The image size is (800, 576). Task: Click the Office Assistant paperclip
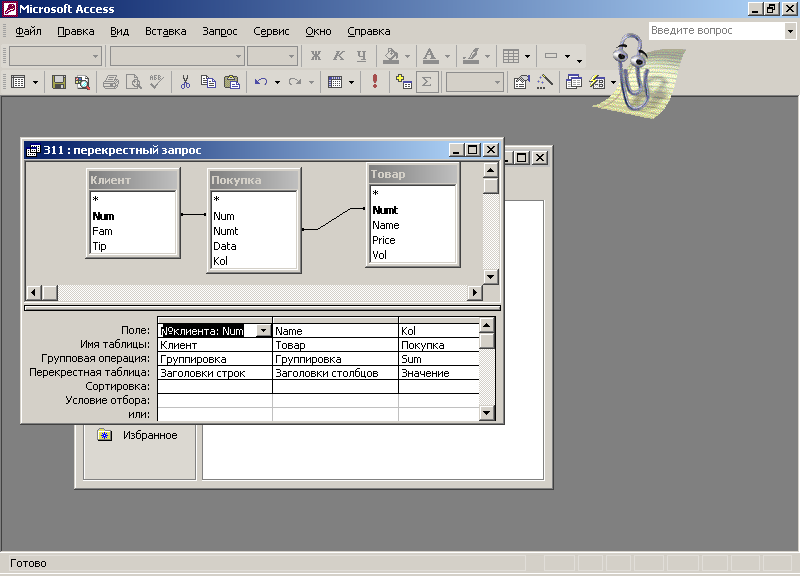pyautogui.click(x=635, y=74)
